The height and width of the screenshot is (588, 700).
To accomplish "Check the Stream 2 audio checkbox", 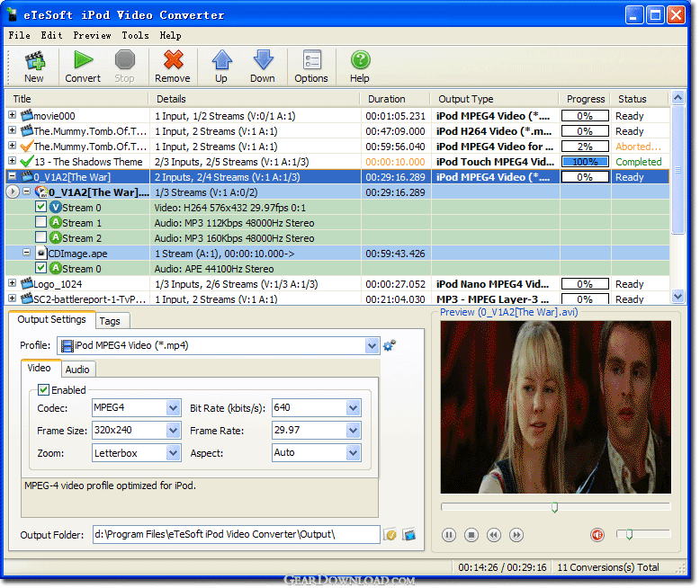I will (41, 238).
